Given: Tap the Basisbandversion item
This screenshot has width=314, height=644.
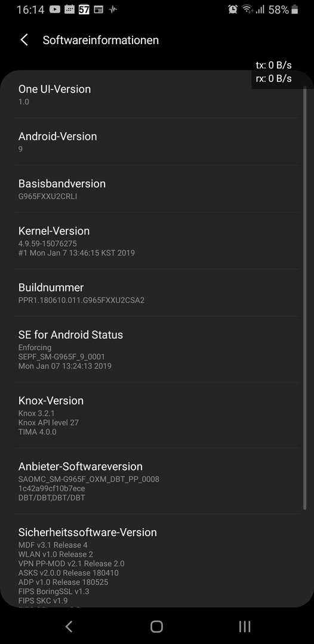Looking at the screenshot, I should click(x=157, y=190).
